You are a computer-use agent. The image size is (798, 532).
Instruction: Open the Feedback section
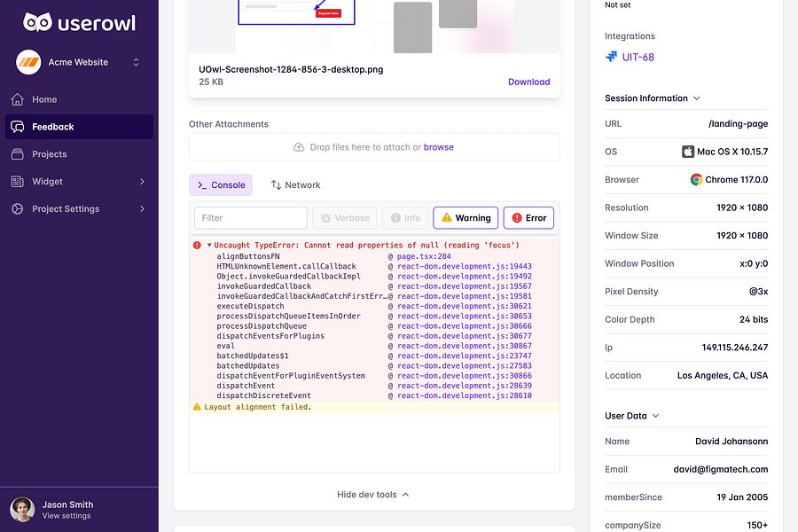[79, 127]
